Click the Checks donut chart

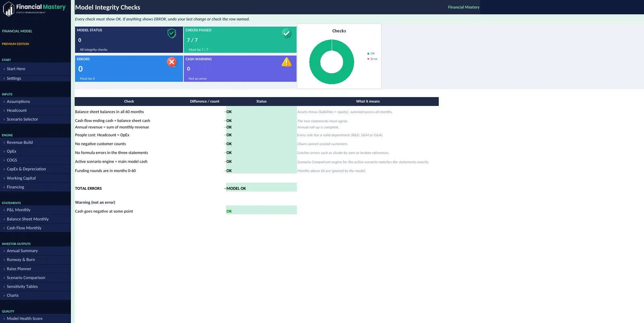(x=332, y=62)
